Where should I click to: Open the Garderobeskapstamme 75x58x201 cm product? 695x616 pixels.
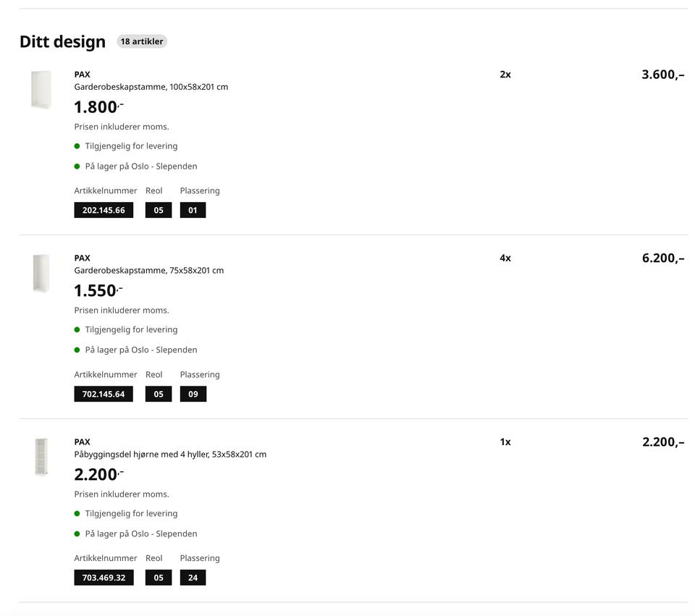tap(148, 271)
